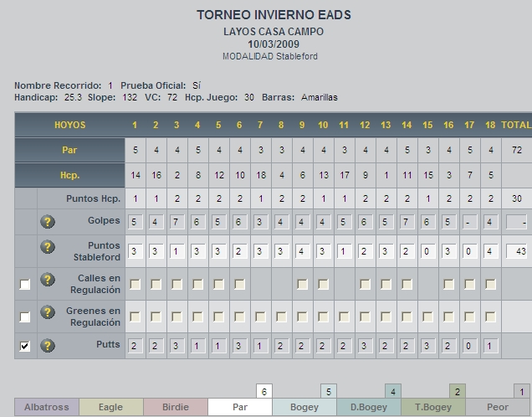Click the Par legend box
This screenshot has width=532, height=417.
[x=240, y=407]
